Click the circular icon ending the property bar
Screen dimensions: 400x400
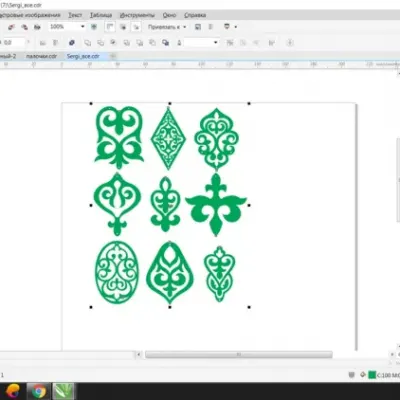290,43
